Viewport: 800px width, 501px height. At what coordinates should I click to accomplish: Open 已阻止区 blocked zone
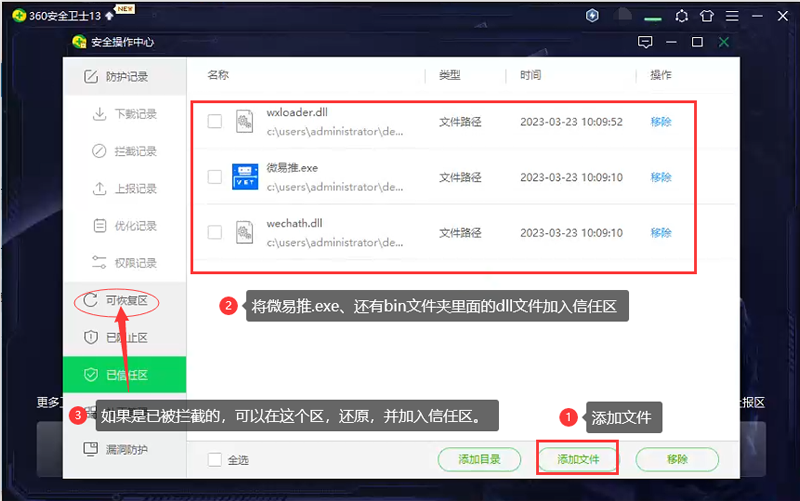coord(124,338)
